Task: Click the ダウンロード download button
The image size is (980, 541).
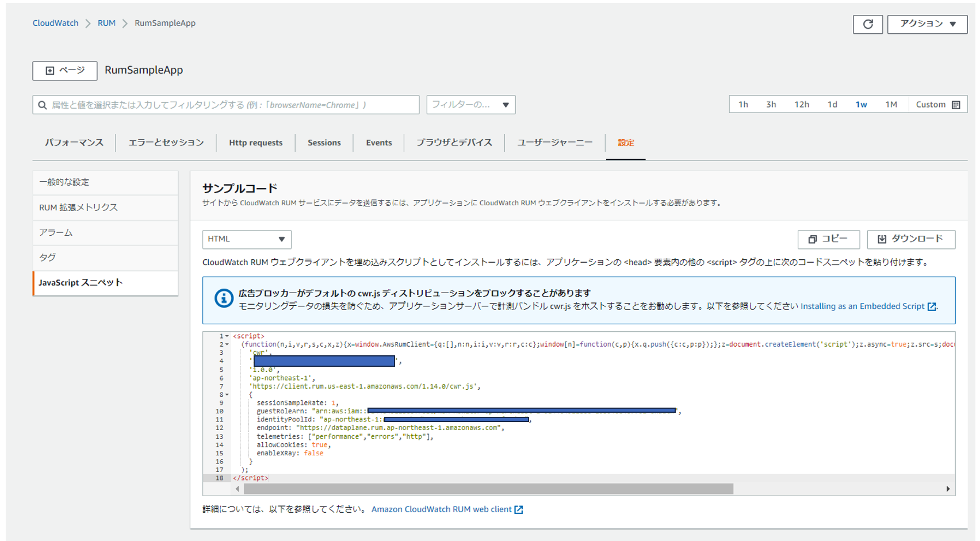Action: (x=910, y=239)
